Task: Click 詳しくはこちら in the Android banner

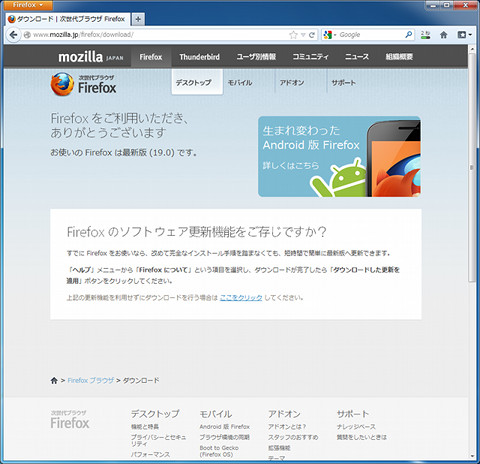Action: (x=291, y=165)
